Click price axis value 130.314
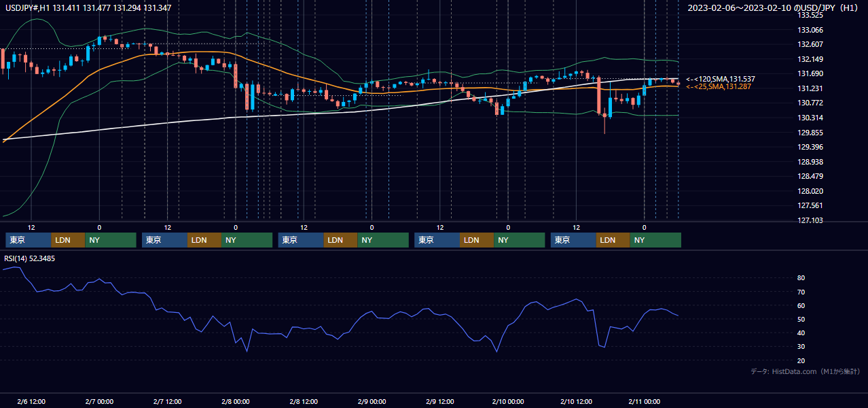The height and width of the screenshot is (408, 868). 810,118
